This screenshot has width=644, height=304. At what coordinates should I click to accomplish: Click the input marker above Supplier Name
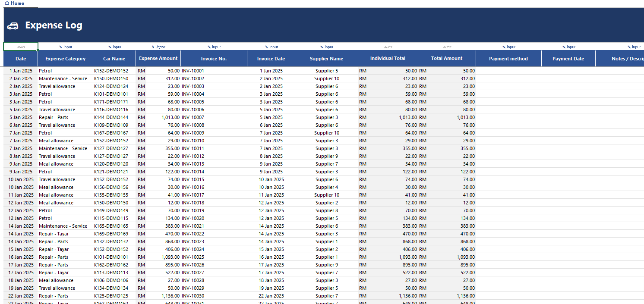pyautogui.click(x=327, y=47)
